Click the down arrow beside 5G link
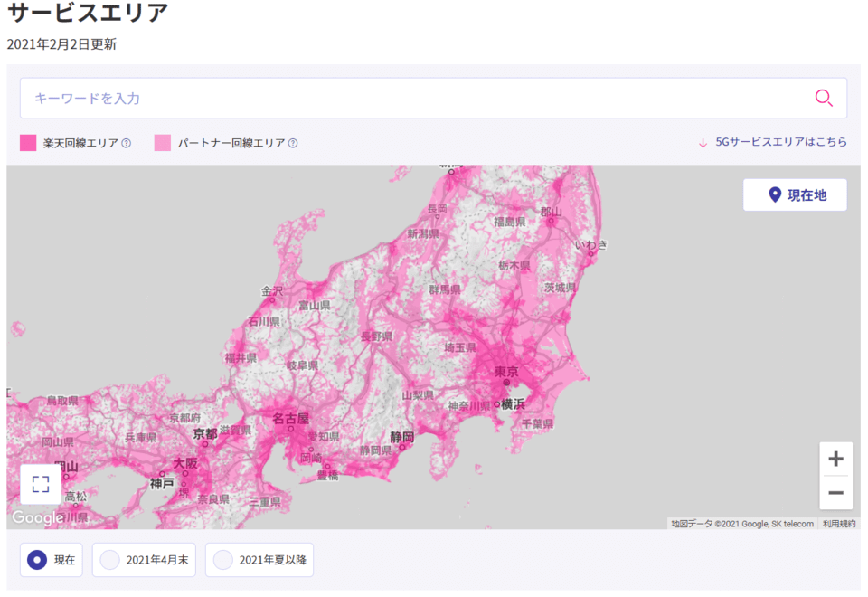The height and width of the screenshot is (597, 868). (x=703, y=143)
